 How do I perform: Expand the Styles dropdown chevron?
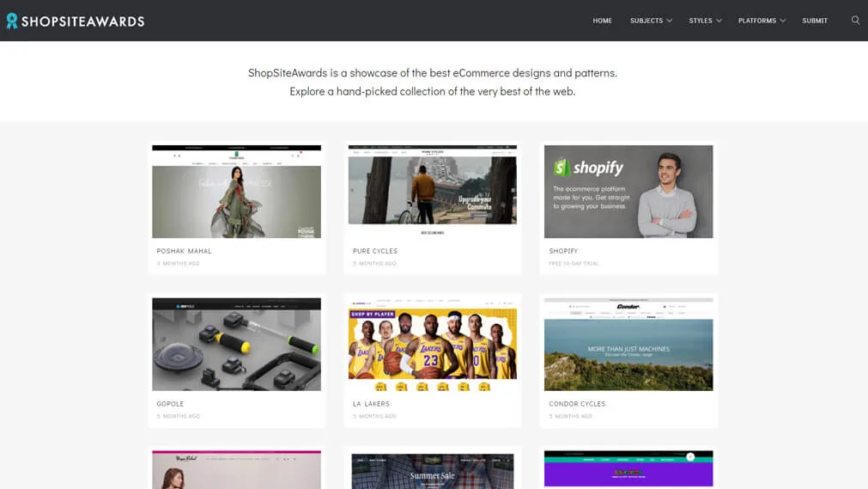(x=719, y=21)
